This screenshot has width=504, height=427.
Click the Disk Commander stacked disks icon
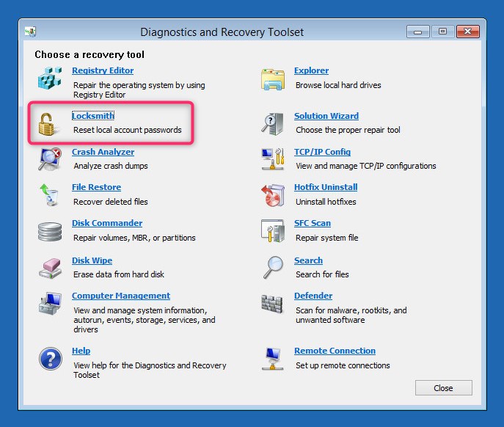tap(50, 232)
